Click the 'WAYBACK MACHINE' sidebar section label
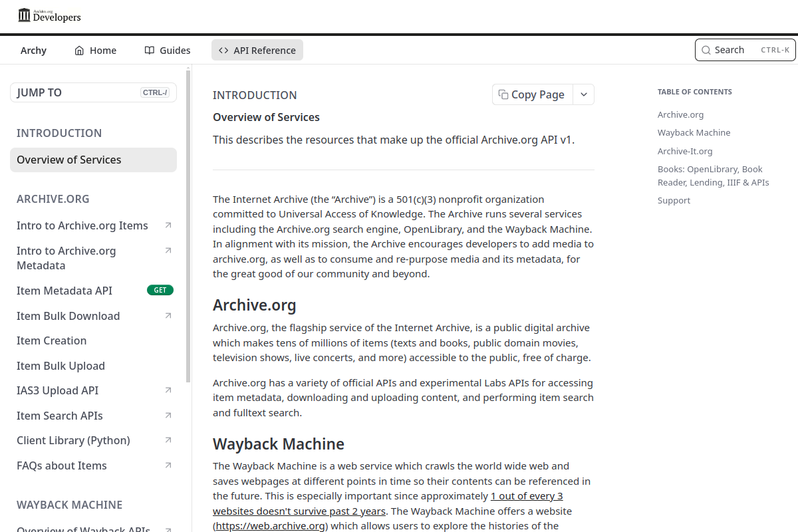 [x=69, y=505]
